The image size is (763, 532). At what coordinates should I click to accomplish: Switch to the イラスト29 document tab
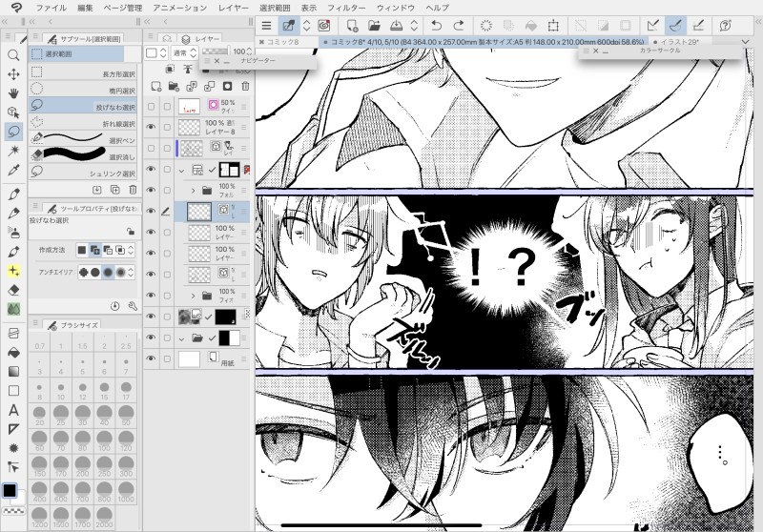point(680,42)
